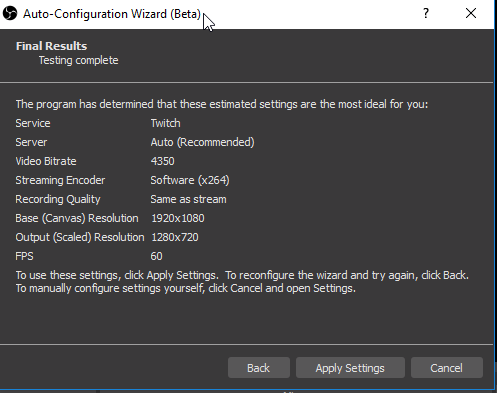Screen dimensions: 497x393
Task: Click the 'The program has determined' description line
Action: [222, 104]
